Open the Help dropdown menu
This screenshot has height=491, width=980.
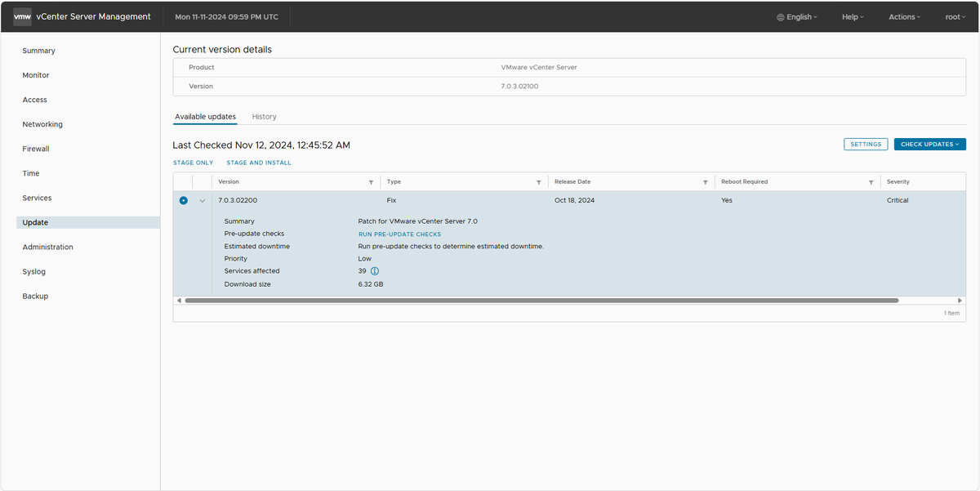[x=853, y=17]
